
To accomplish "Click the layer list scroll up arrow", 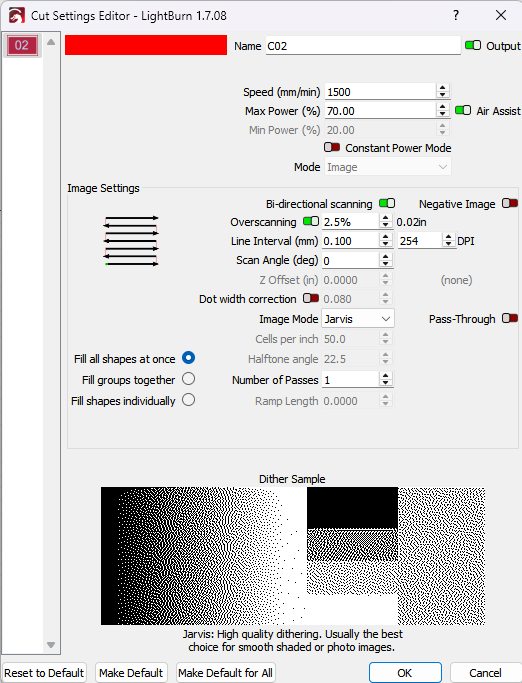I will 51,42.
